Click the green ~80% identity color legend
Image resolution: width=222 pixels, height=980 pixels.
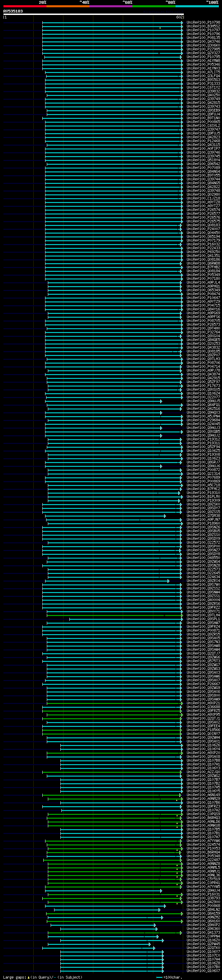(x=154, y=6)
